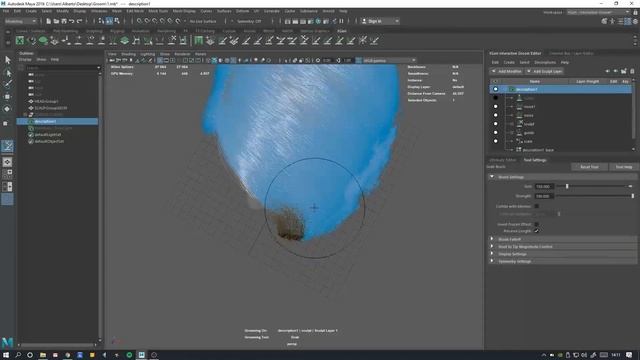Toggle visibility of description1 in Groom Editor
Image resolution: width=640 pixels, height=360 pixels.
tap(496, 89)
